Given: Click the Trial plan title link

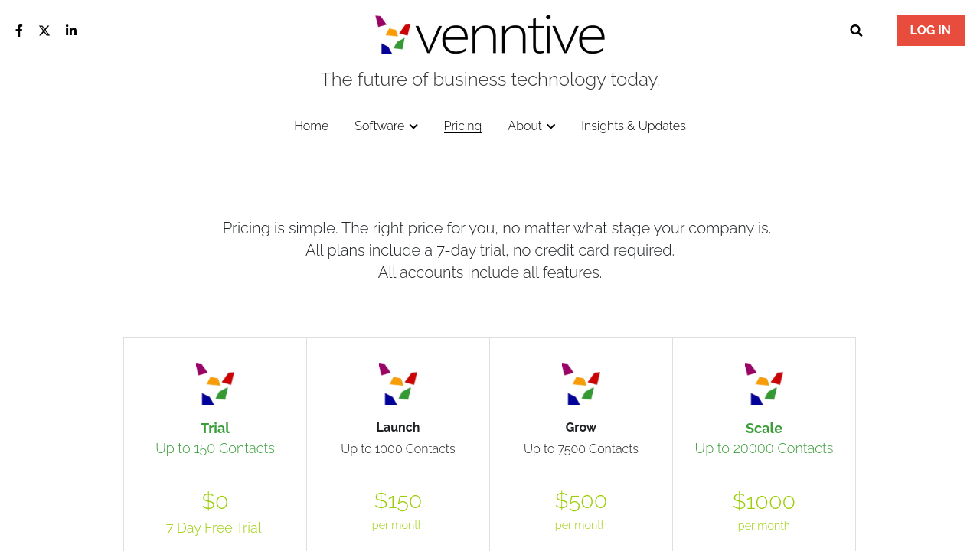Looking at the screenshot, I should click(215, 429).
